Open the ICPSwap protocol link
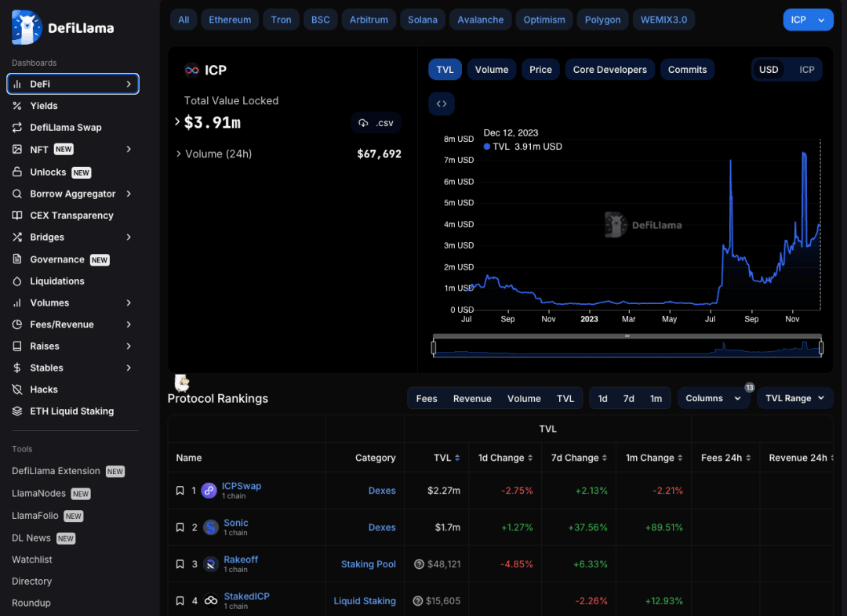847x616 pixels. pos(242,486)
